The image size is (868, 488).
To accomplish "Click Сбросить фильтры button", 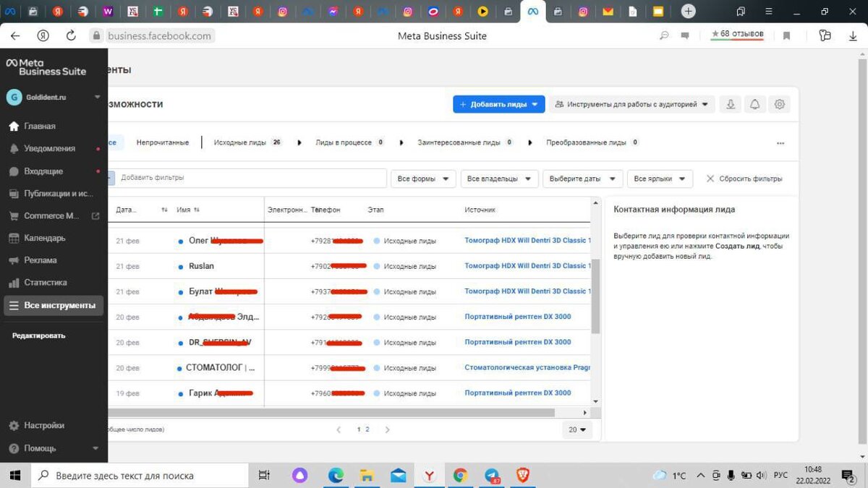I will [744, 179].
